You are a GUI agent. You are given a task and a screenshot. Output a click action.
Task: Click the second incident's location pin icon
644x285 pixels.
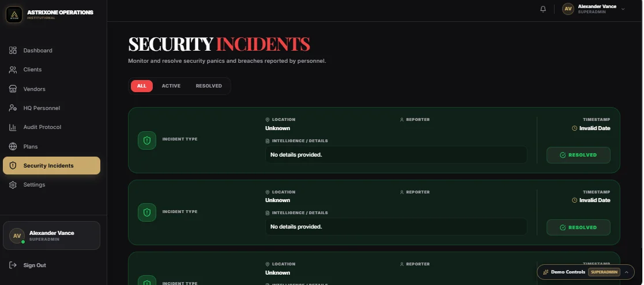(268, 192)
